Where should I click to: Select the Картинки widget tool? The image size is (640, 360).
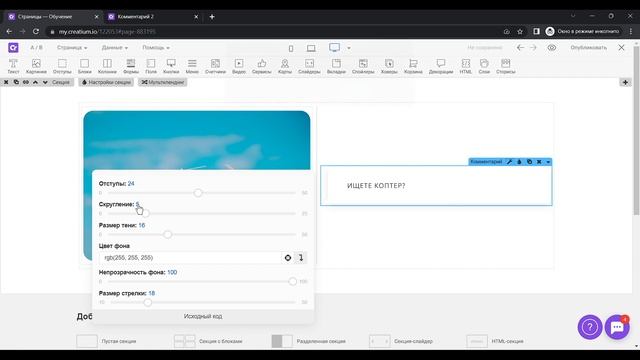tap(36, 66)
